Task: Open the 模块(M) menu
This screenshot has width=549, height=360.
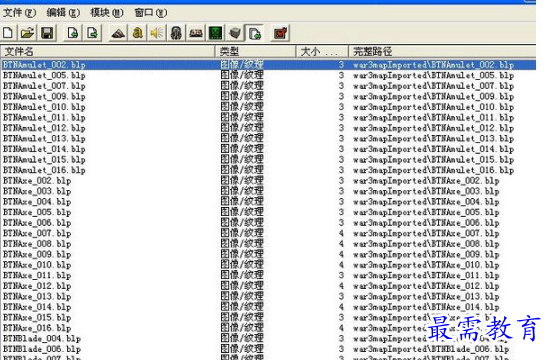Action: coord(107,13)
